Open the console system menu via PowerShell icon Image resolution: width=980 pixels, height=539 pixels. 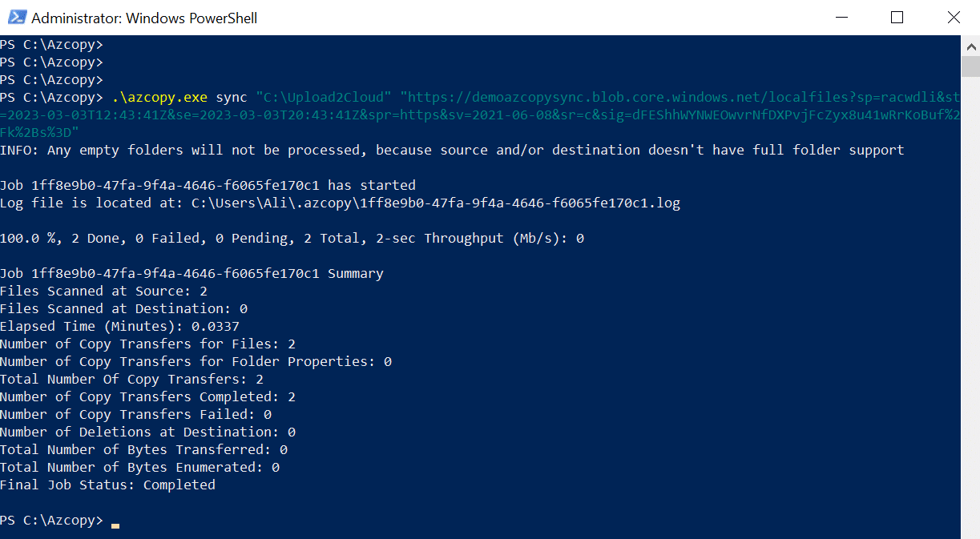tap(17, 16)
